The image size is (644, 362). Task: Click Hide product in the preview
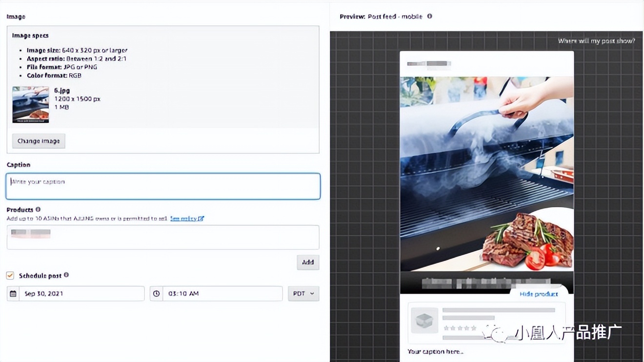[x=539, y=294]
